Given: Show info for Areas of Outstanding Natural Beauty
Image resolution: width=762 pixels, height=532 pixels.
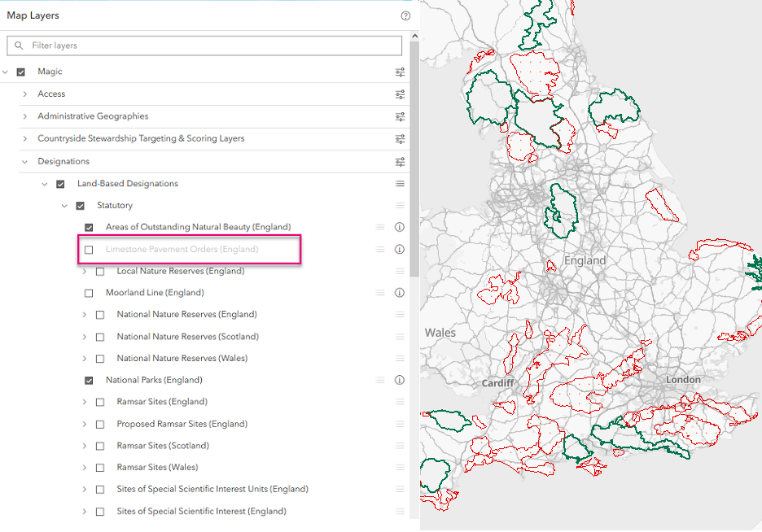Looking at the screenshot, I should pyautogui.click(x=400, y=227).
